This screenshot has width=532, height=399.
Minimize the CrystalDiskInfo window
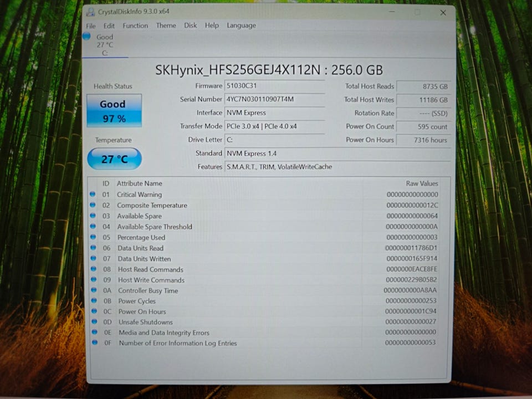click(392, 12)
